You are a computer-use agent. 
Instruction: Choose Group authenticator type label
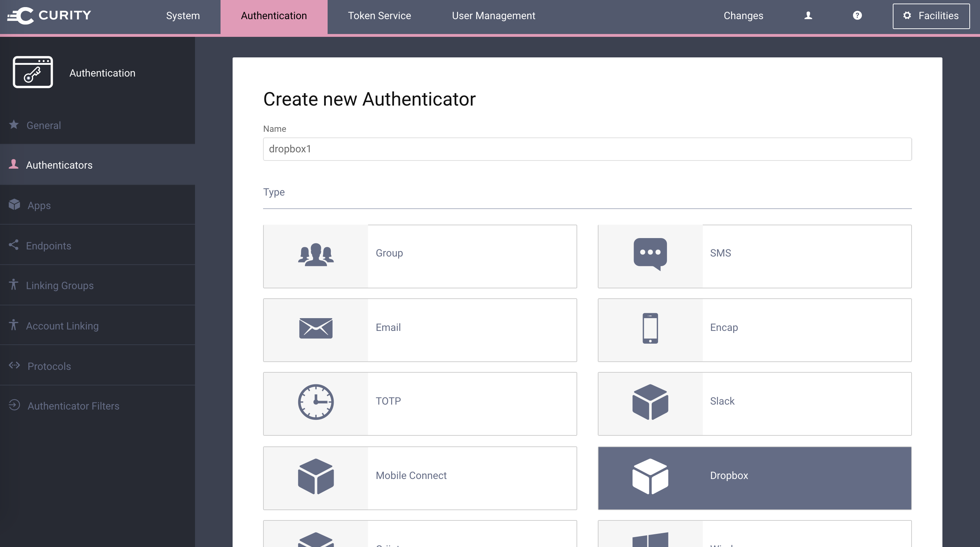click(x=389, y=253)
